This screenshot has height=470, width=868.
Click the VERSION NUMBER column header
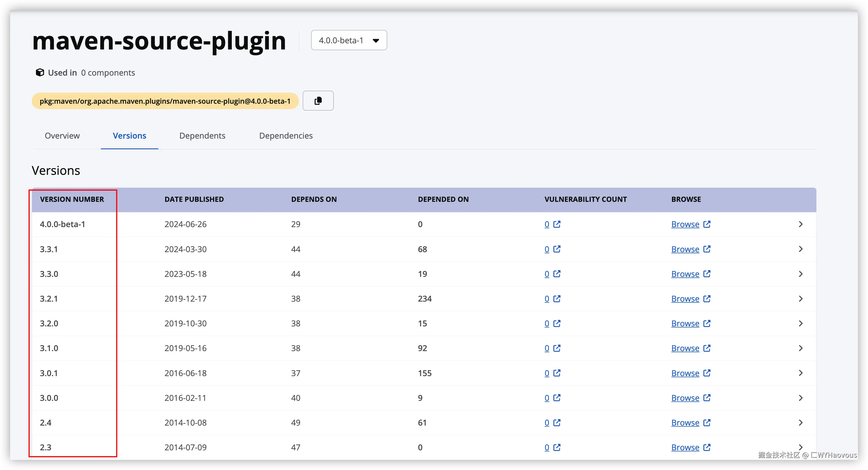point(72,199)
